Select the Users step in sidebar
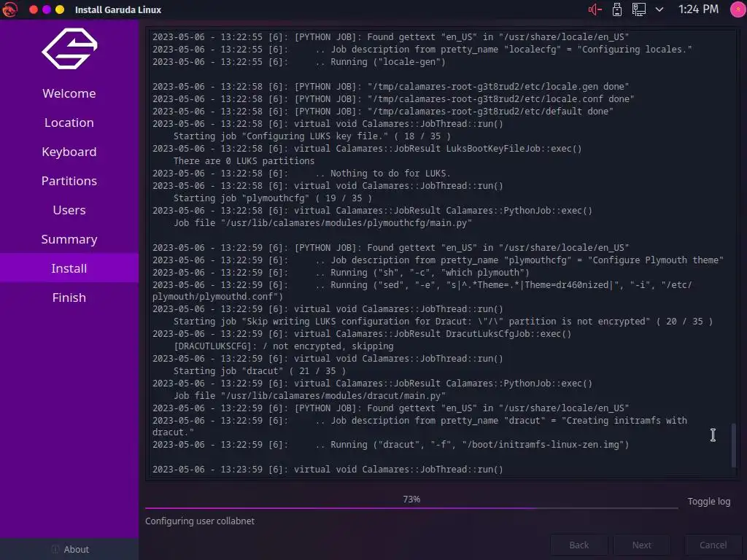Viewport: 747px width, 560px height. point(69,210)
